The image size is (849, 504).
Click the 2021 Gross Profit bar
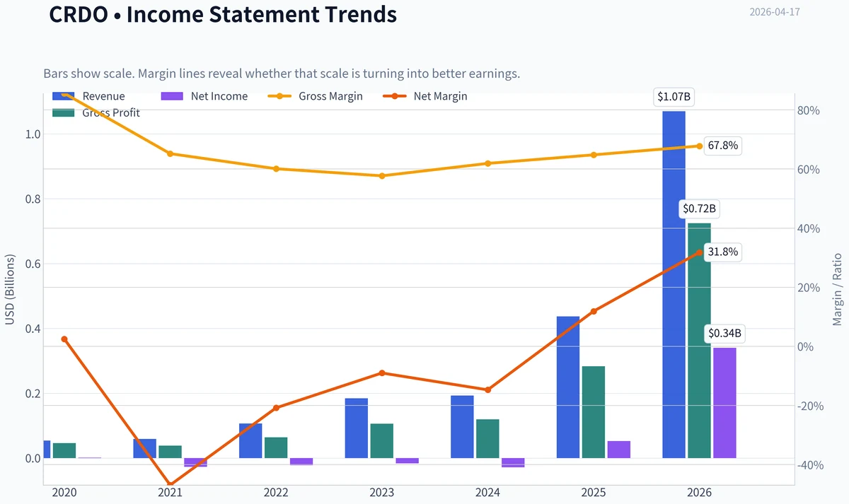tap(171, 452)
